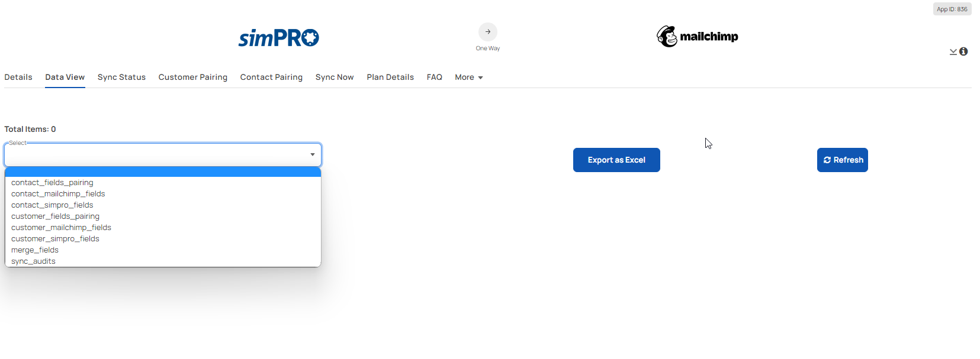Select contact_fields_pairing from the list

click(x=163, y=183)
